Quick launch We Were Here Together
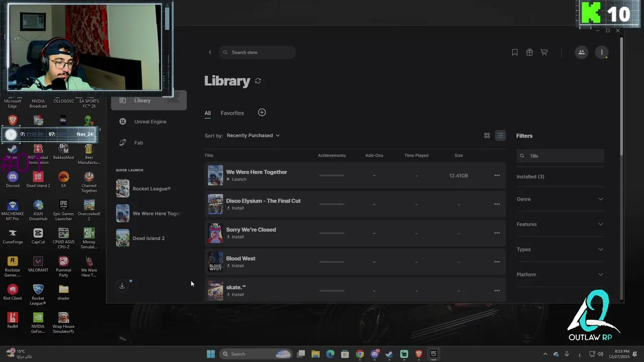Viewport: 644px width, 362px height. [148, 213]
